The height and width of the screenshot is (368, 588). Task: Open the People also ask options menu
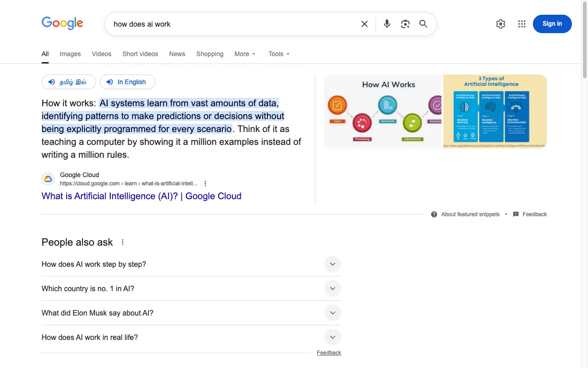[x=122, y=241]
